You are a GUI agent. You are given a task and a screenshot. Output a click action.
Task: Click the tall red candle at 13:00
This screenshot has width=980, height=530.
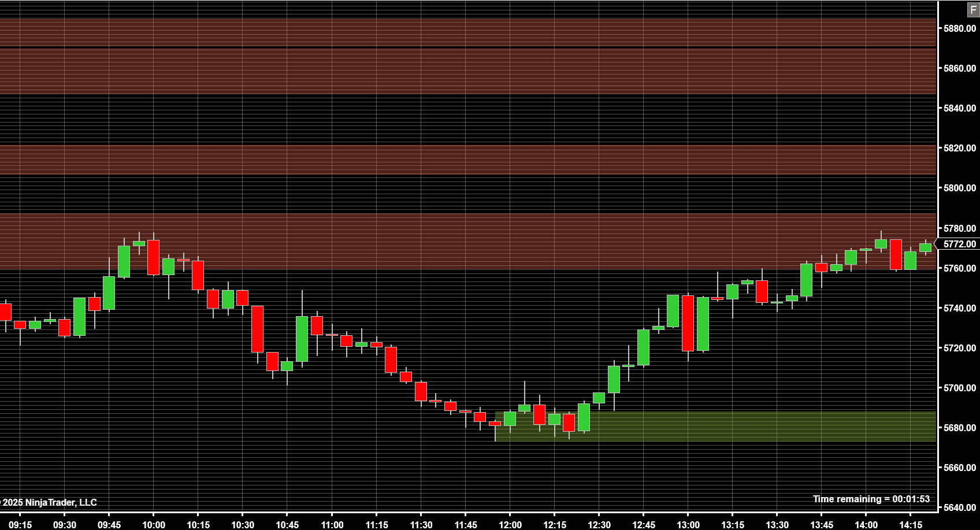click(688, 323)
